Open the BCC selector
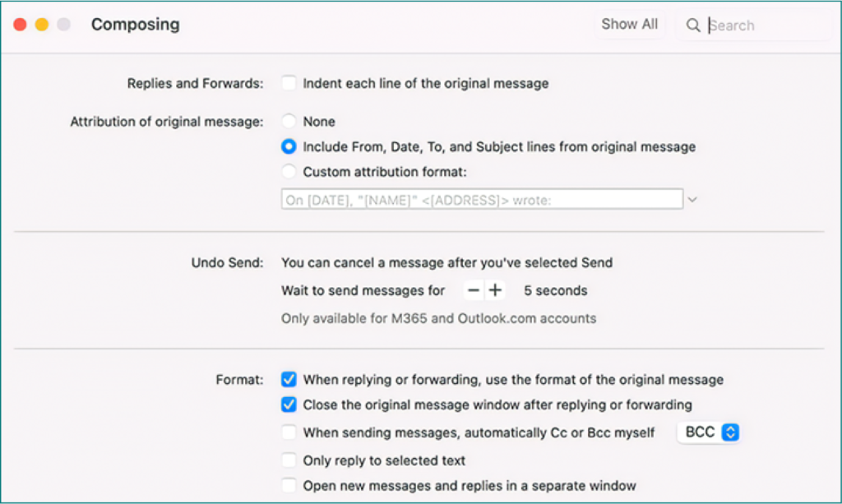 (x=708, y=432)
